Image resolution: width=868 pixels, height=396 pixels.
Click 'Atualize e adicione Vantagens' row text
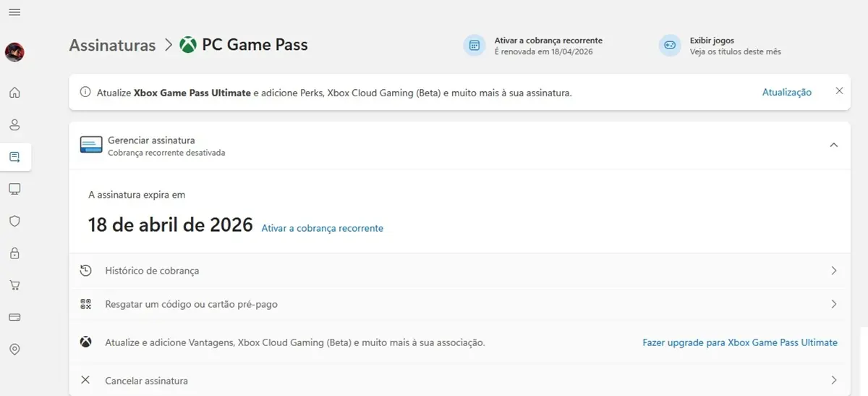click(295, 342)
